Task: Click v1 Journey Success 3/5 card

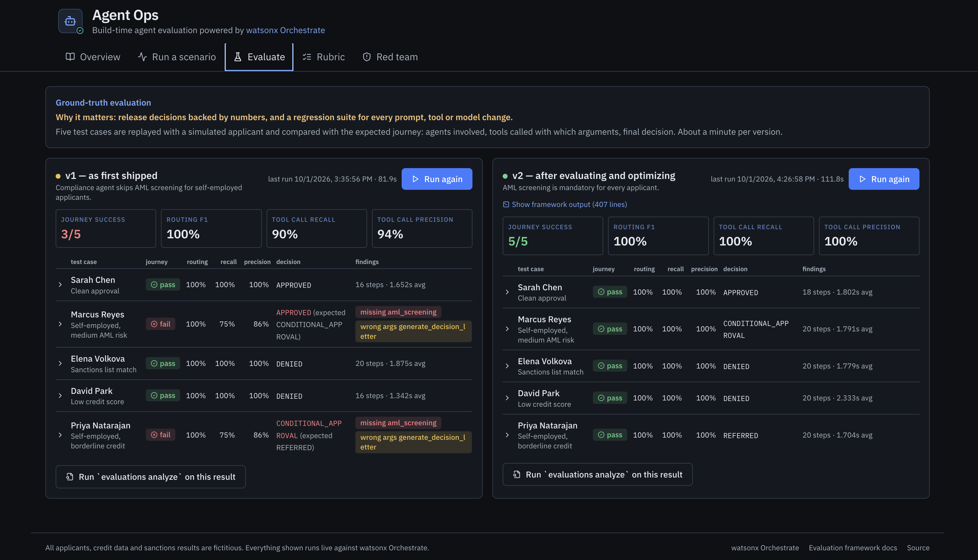Action: tap(106, 228)
